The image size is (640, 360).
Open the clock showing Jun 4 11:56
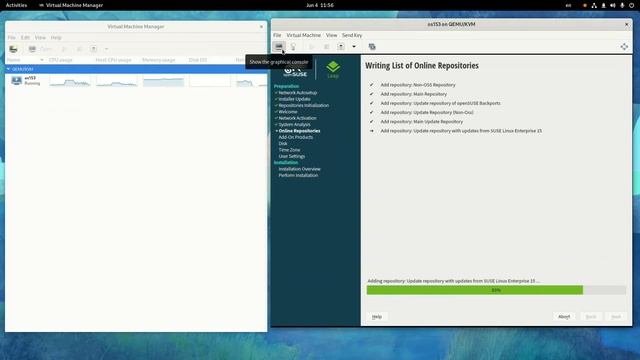click(x=320, y=5)
